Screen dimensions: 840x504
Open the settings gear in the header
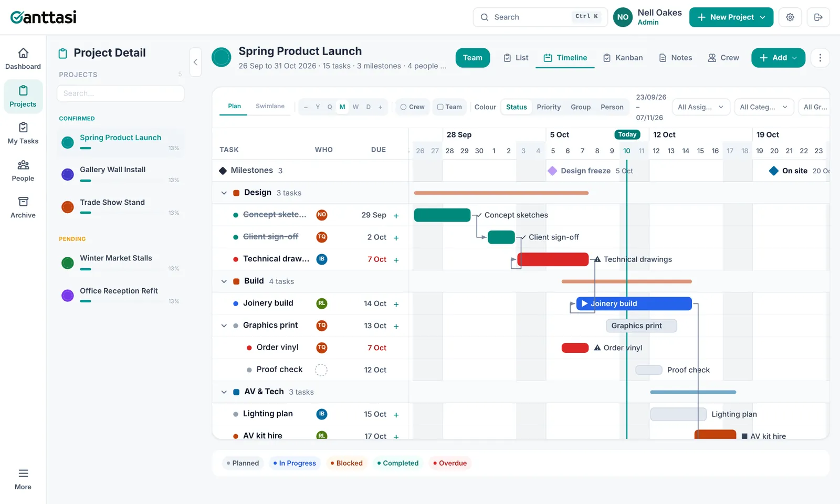tap(790, 17)
